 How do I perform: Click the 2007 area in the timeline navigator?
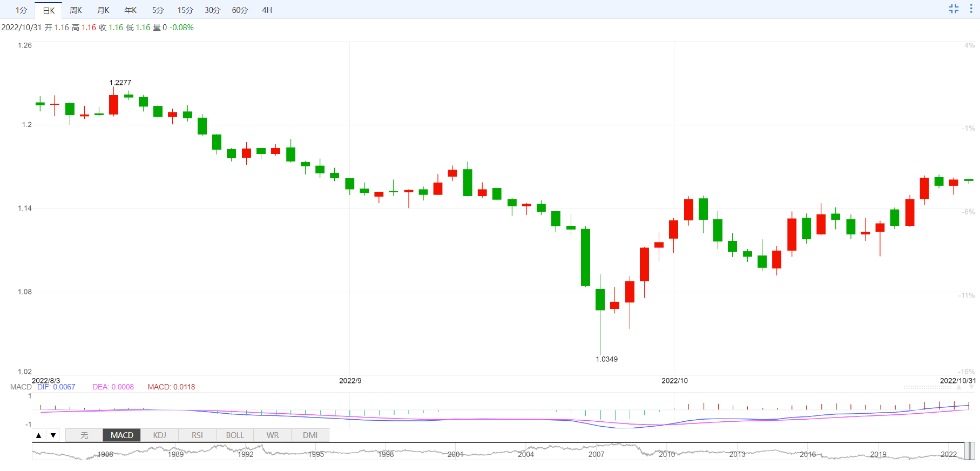pyautogui.click(x=596, y=454)
